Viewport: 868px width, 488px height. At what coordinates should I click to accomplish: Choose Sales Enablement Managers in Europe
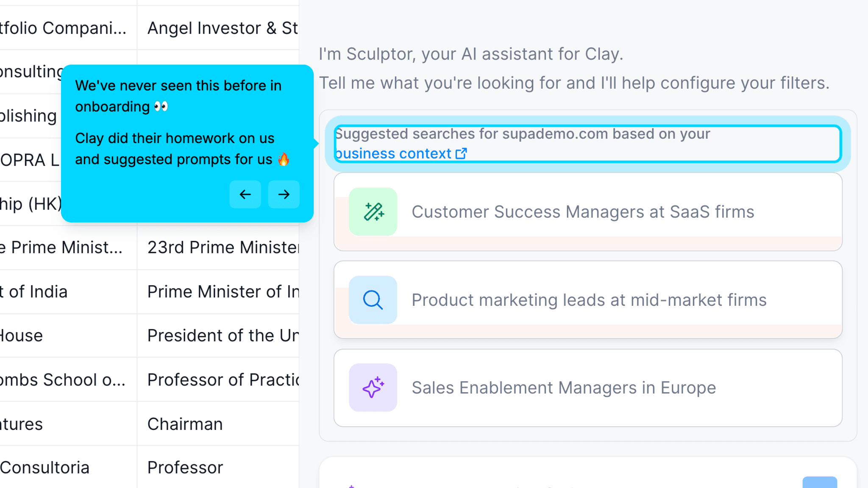tap(563, 387)
